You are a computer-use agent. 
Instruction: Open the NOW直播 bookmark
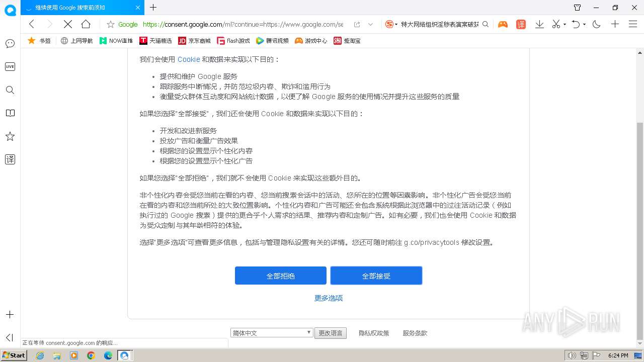pos(116,41)
